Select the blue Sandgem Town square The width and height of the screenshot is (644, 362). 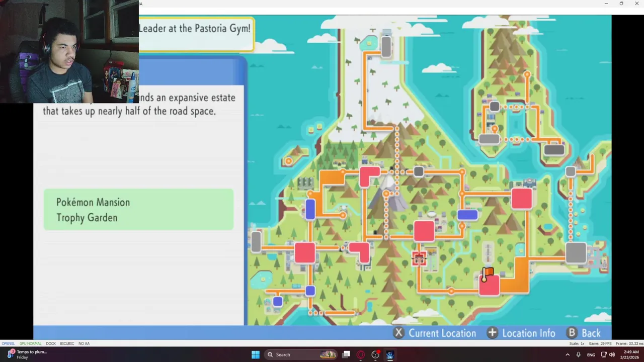[310, 291]
